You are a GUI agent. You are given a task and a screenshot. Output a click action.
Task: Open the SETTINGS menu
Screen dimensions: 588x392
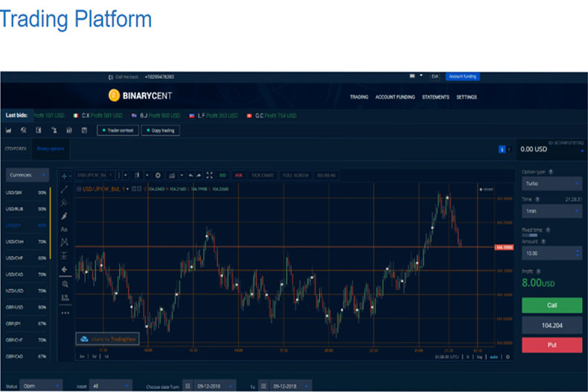point(466,97)
